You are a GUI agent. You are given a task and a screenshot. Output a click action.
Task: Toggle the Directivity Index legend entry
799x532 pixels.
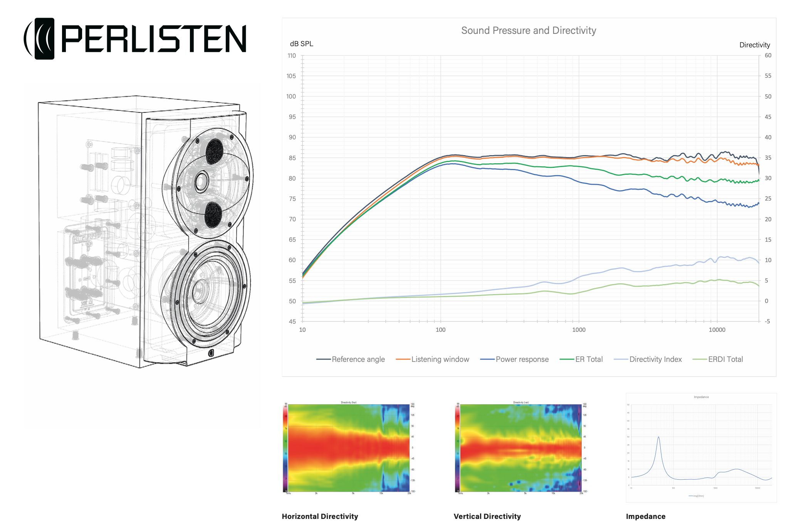pyautogui.click(x=655, y=359)
